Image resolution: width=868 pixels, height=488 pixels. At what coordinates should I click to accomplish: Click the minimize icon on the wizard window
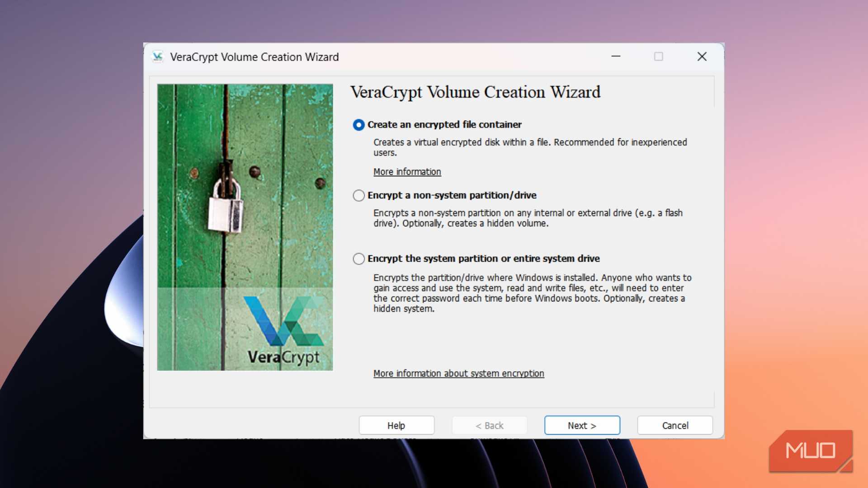(x=616, y=56)
